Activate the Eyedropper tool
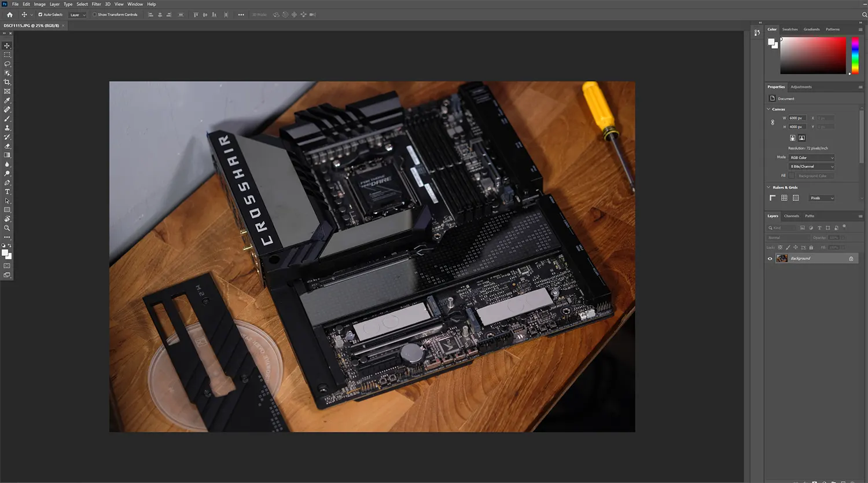 (x=6, y=100)
